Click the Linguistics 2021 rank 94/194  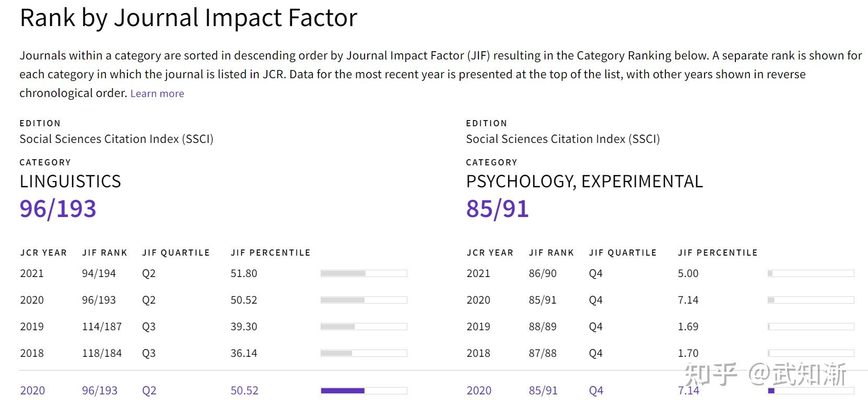[x=99, y=273]
